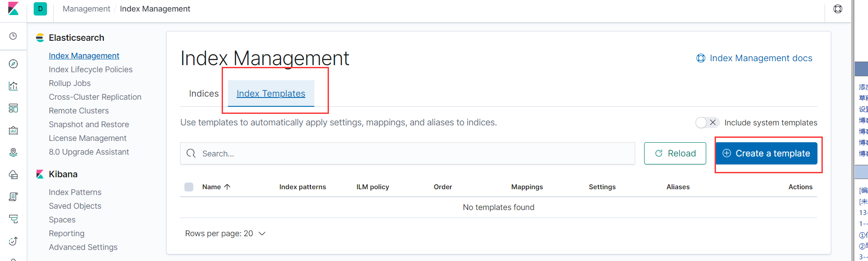Open Index Management in sidebar

84,56
